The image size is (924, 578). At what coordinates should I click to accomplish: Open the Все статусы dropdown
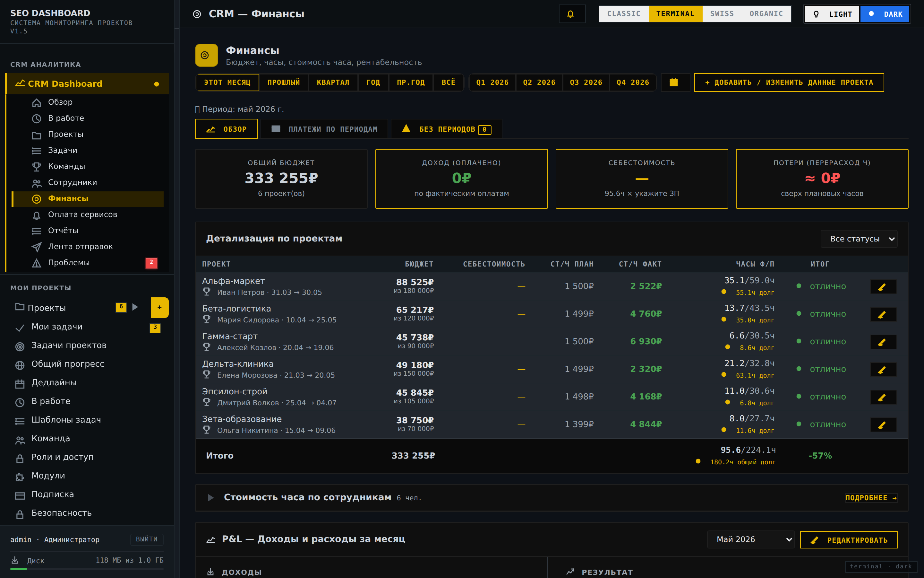859,239
